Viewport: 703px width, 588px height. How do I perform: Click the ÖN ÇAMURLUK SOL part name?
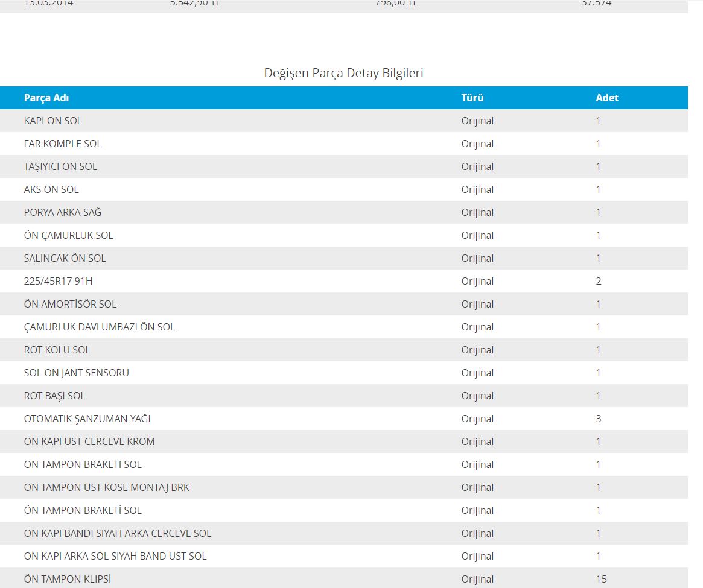pyautogui.click(x=69, y=235)
